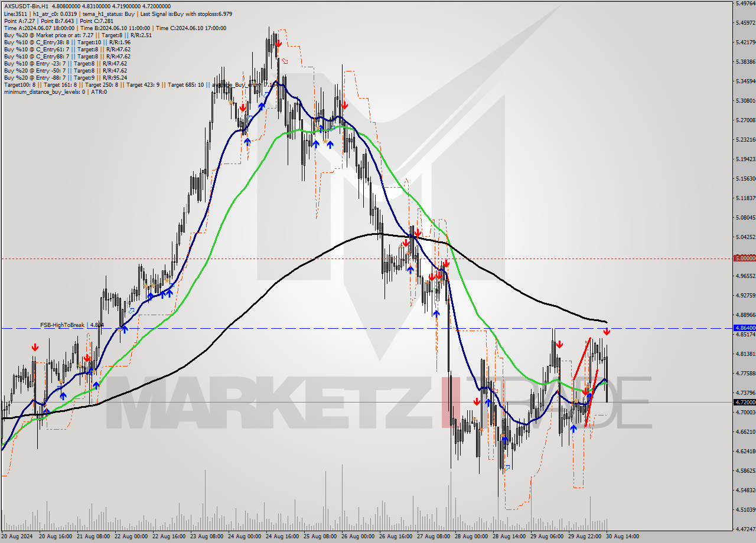Click the 5.3838 price axis label
756x543 pixels.
pos(745,62)
